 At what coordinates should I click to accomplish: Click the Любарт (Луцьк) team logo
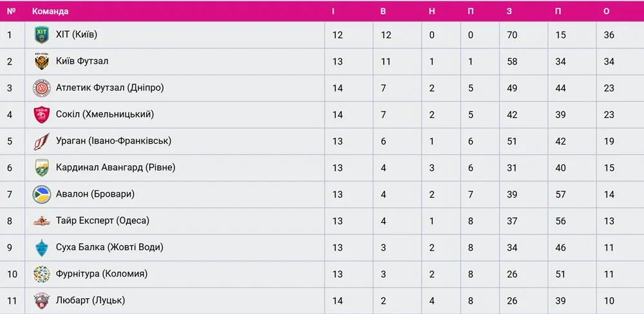tap(42, 300)
